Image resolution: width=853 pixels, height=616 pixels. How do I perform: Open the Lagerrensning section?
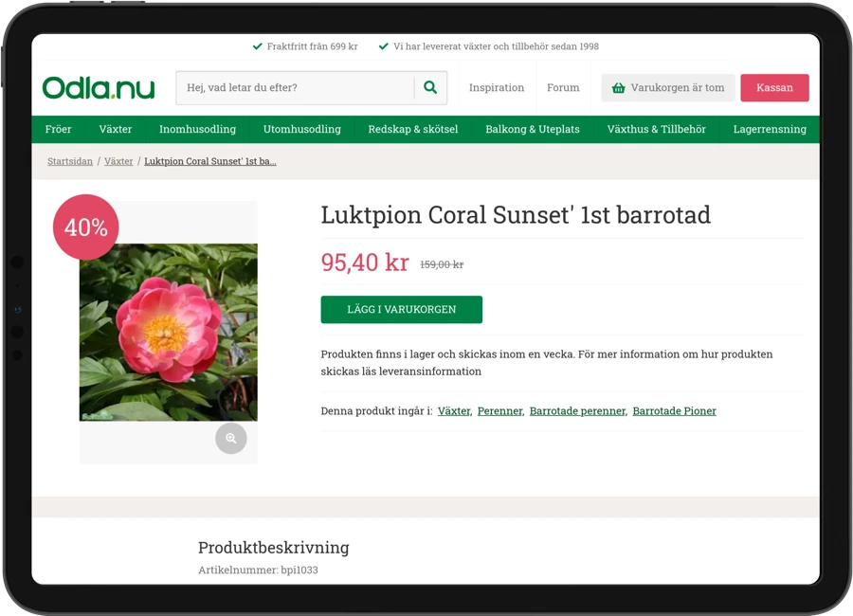tap(769, 129)
